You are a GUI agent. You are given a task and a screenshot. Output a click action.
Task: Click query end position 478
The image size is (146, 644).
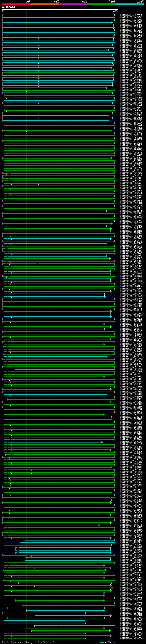(115, 11)
